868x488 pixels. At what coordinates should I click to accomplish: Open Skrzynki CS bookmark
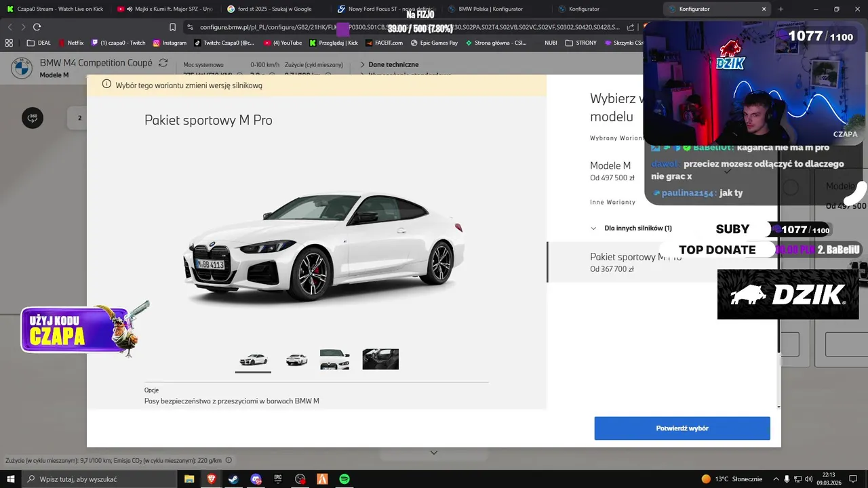(623, 43)
